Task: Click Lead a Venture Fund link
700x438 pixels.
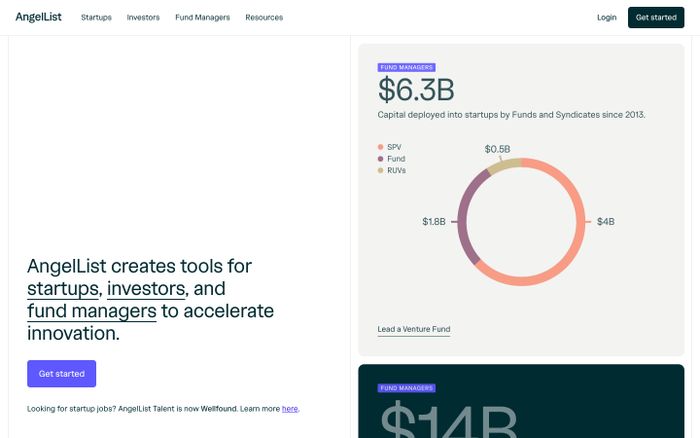Action: click(413, 329)
